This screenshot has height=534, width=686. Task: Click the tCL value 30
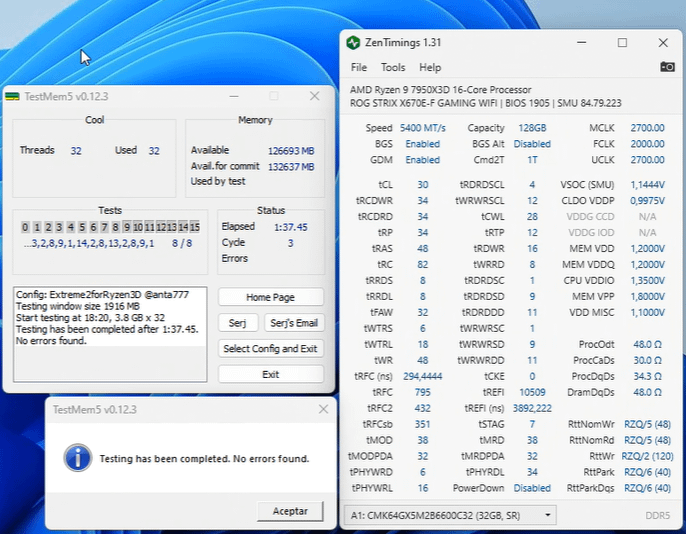tap(423, 185)
